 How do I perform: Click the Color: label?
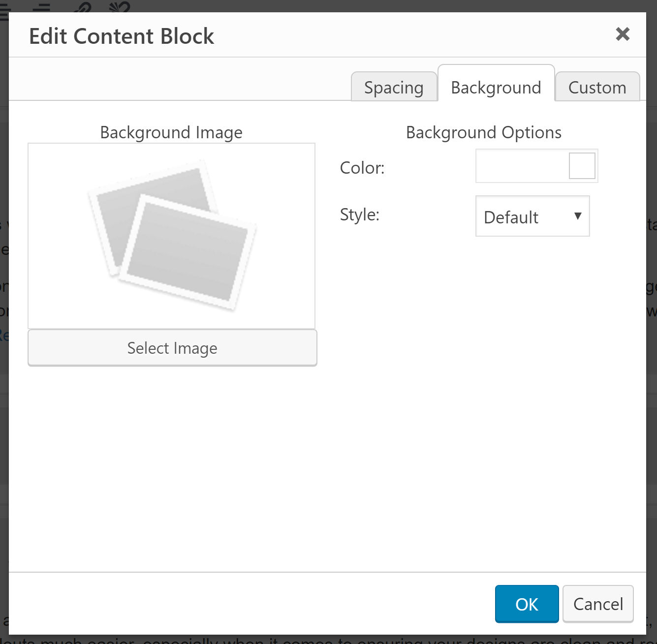tap(362, 168)
